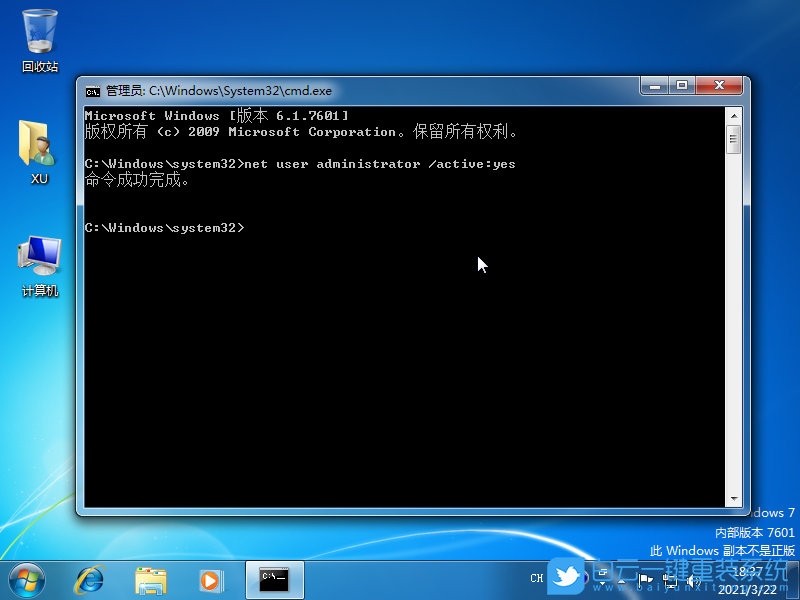
Task: Click the blue bird icon in the system tray
Action: coord(568,578)
